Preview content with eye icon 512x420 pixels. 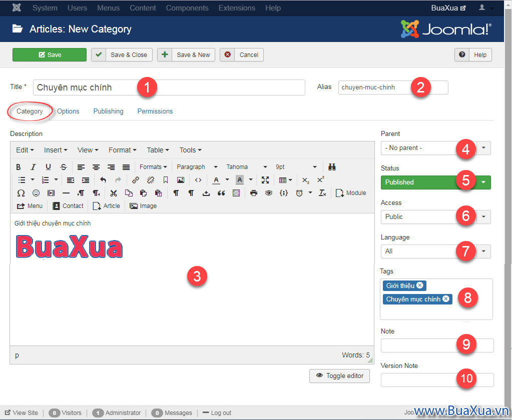point(268,193)
